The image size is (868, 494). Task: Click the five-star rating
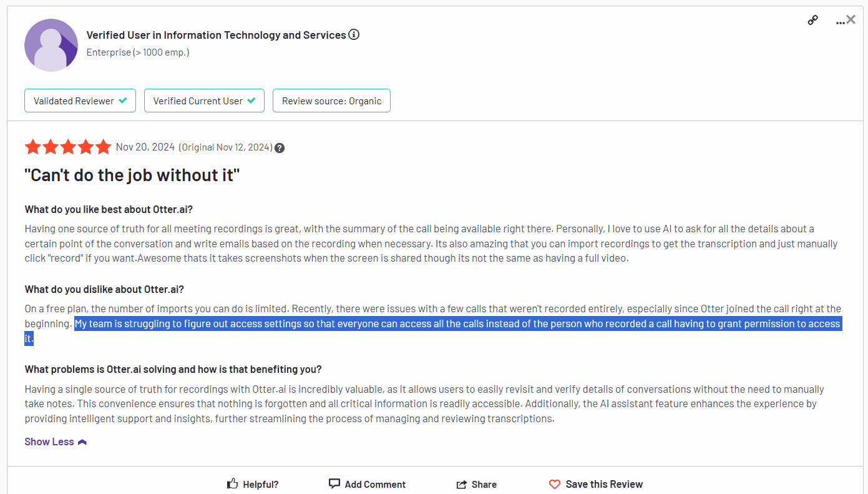coord(68,147)
